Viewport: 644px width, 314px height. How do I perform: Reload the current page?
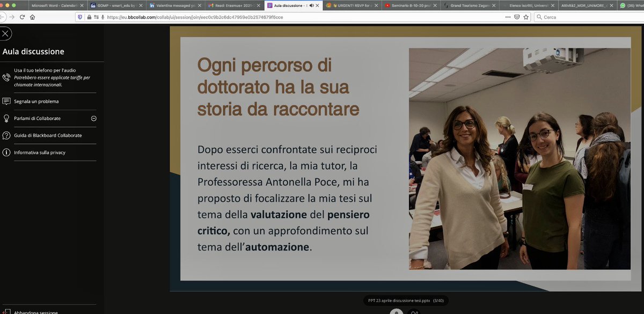(x=21, y=17)
